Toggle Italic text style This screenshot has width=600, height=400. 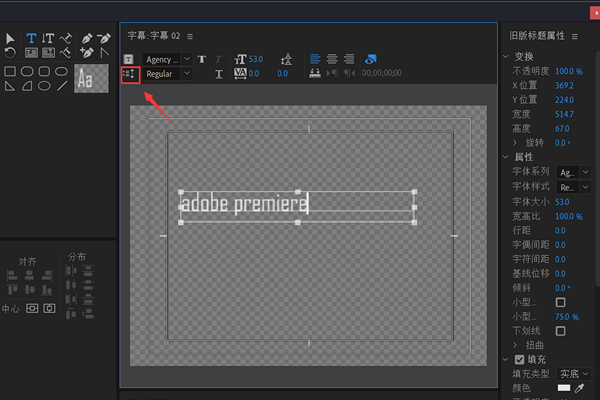tap(218, 59)
